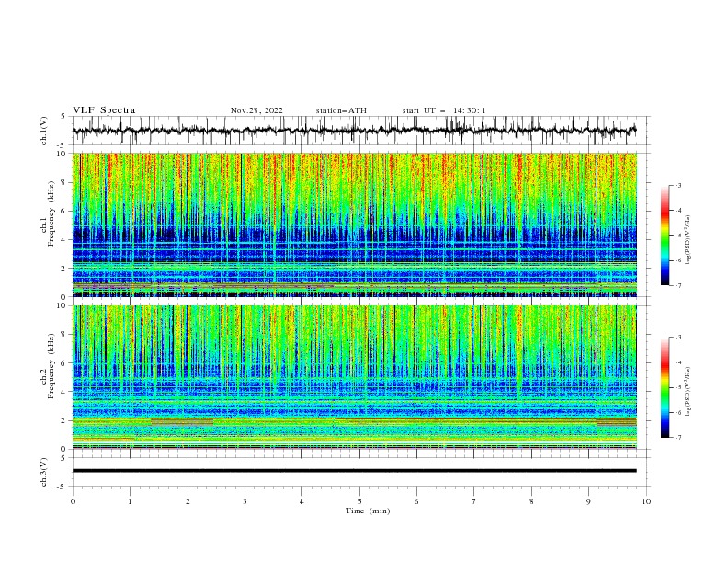Click the time axis tick label "6"
Screen dimensions: 728x563
click(416, 501)
